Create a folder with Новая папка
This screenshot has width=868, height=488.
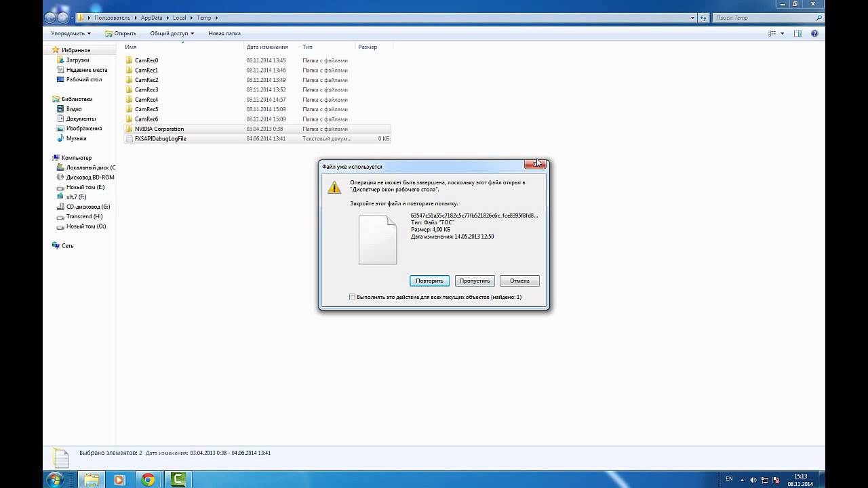(224, 33)
